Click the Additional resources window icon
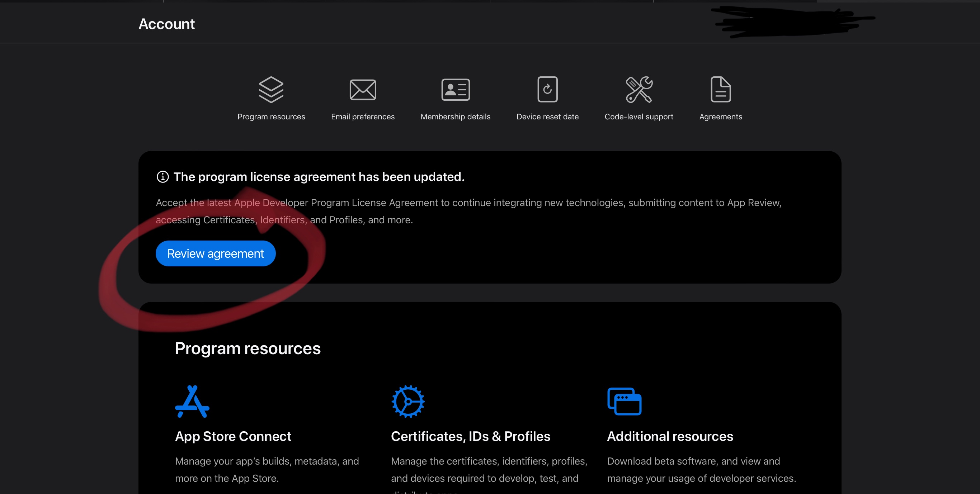 (x=624, y=402)
